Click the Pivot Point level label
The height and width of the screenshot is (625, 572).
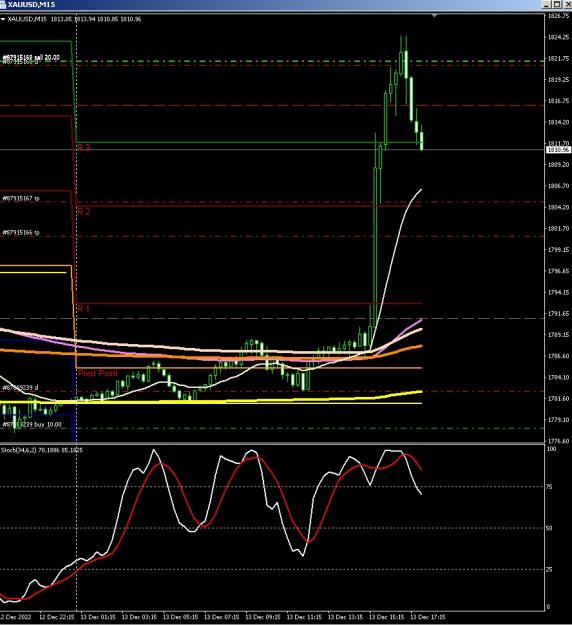click(98, 373)
